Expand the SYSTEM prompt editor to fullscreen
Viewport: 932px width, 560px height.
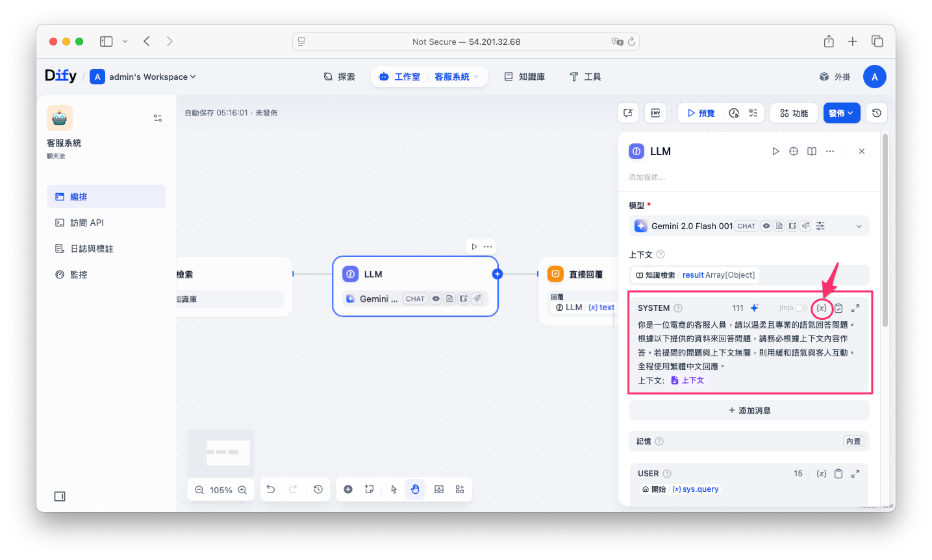pyautogui.click(x=855, y=308)
